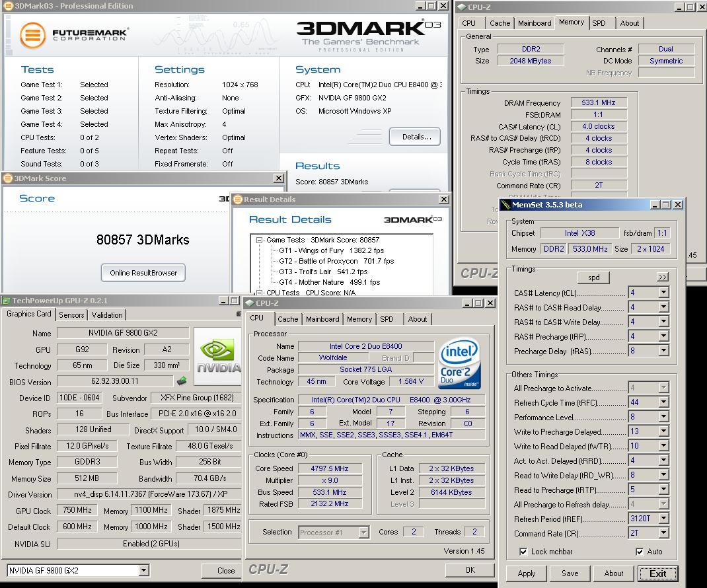The image size is (707, 588).
Task: Close the 3DMark Score window
Action: click(x=279, y=178)
